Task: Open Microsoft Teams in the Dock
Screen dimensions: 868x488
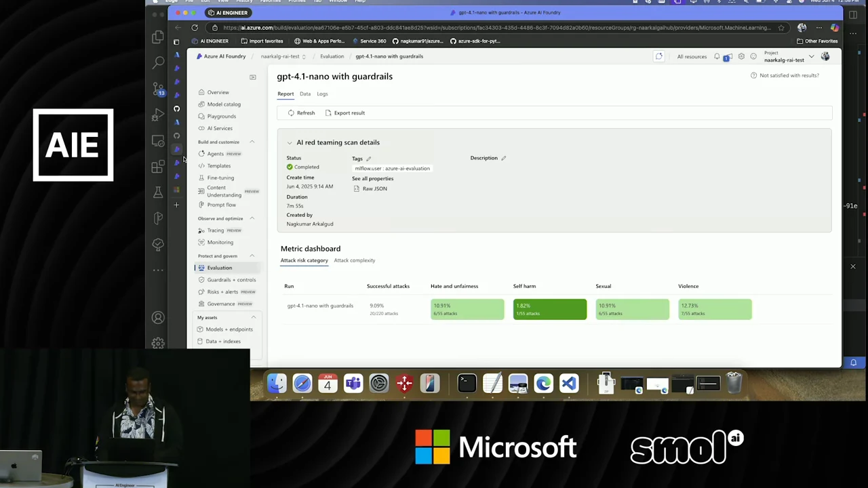Action: point(353,384)
